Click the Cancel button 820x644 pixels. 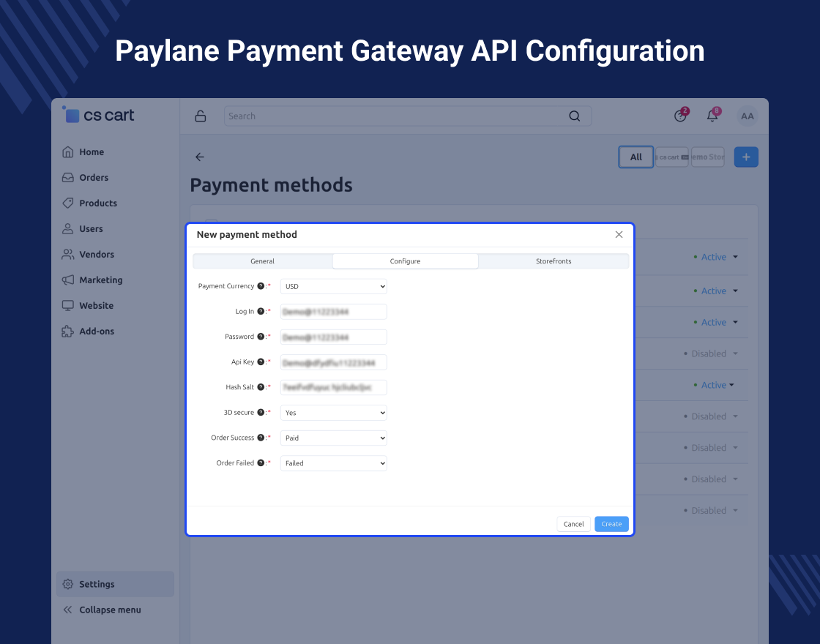point(574,524)
